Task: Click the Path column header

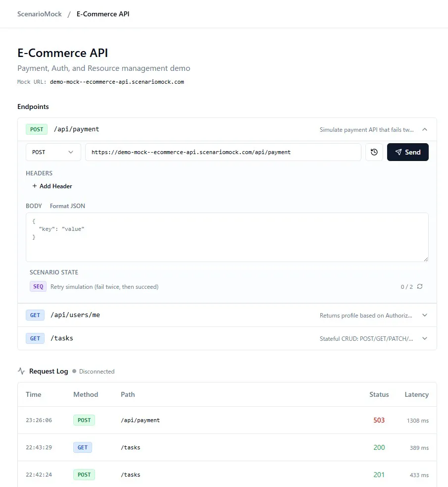Action: coord(128,394)
